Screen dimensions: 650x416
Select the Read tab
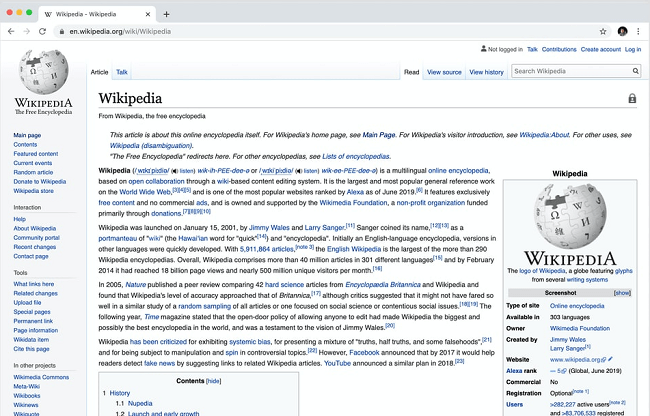[412, 72]
